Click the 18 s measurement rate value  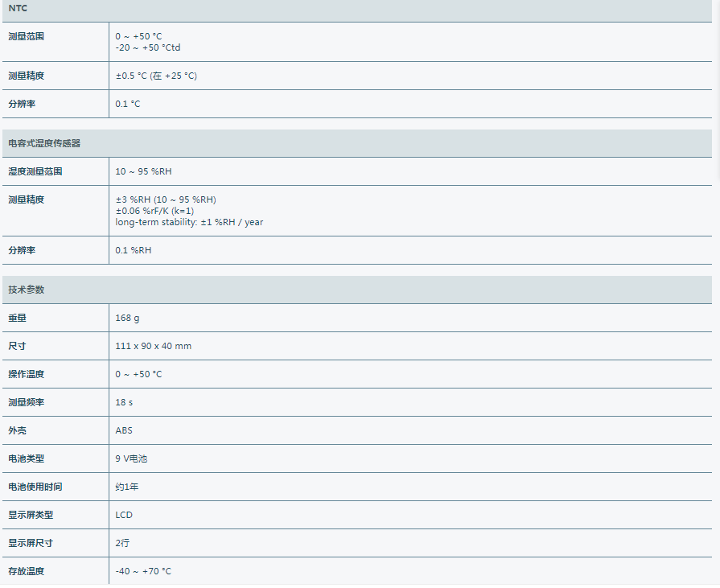(x=124, y=402)
